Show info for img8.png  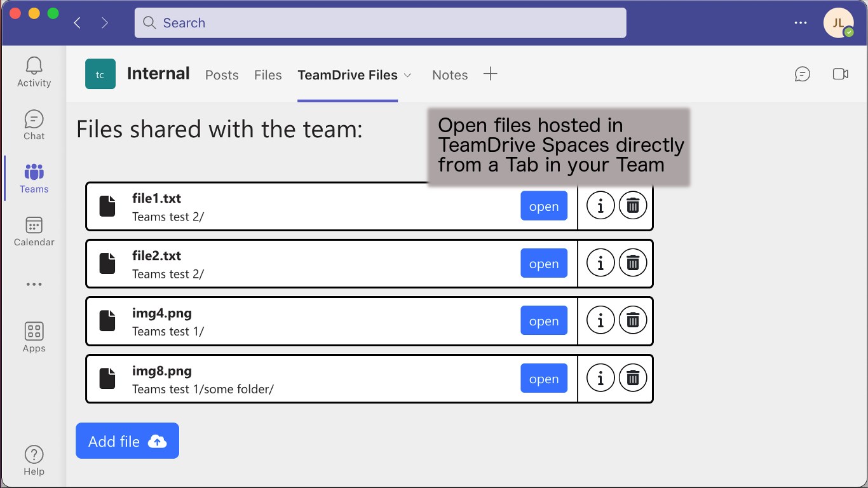click(600, 378)
